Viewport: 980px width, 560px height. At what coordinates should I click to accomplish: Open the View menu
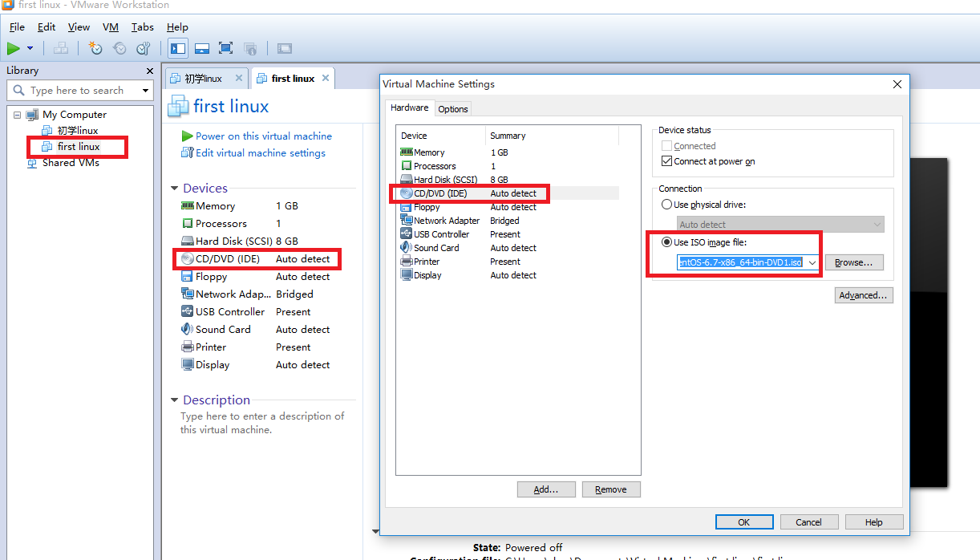[79, 27]
